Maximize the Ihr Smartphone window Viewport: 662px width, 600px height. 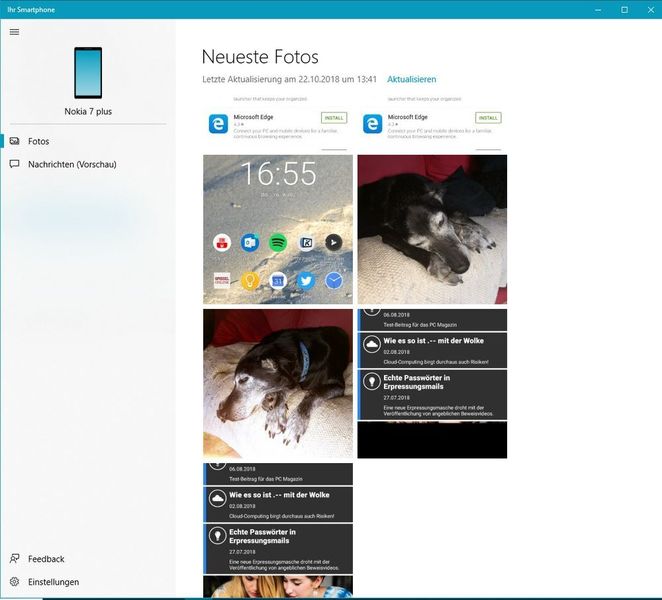coord(624,10)
